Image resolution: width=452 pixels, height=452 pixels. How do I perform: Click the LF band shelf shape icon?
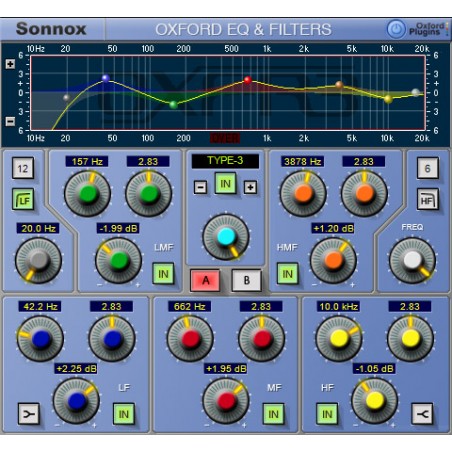29,414
